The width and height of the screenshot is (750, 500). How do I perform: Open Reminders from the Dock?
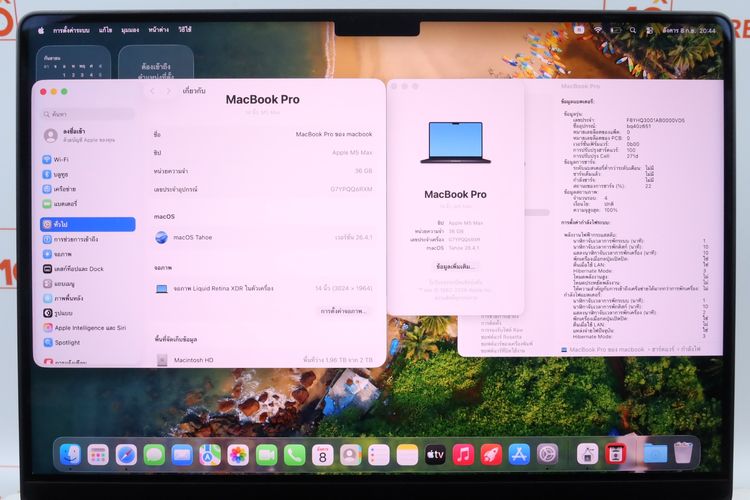379,455
